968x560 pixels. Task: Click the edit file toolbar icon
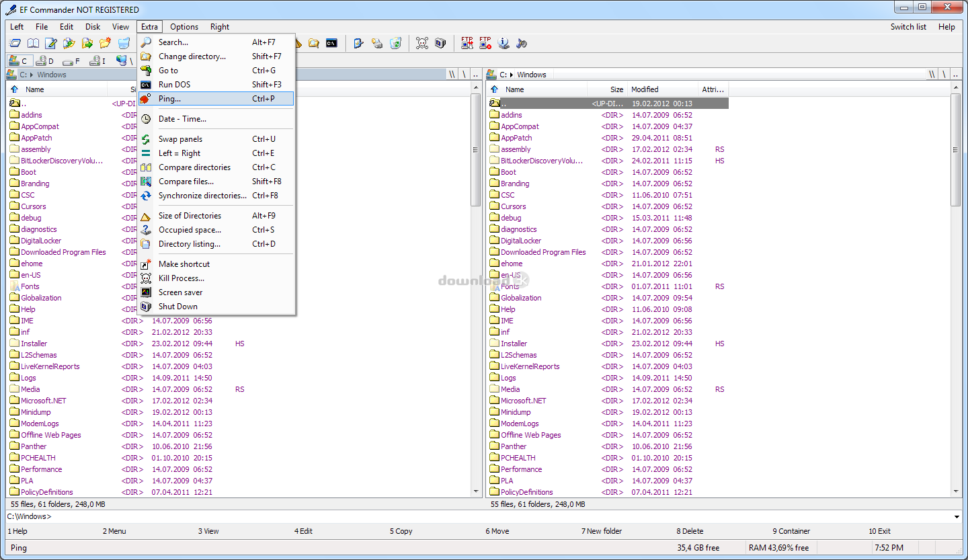50,44
